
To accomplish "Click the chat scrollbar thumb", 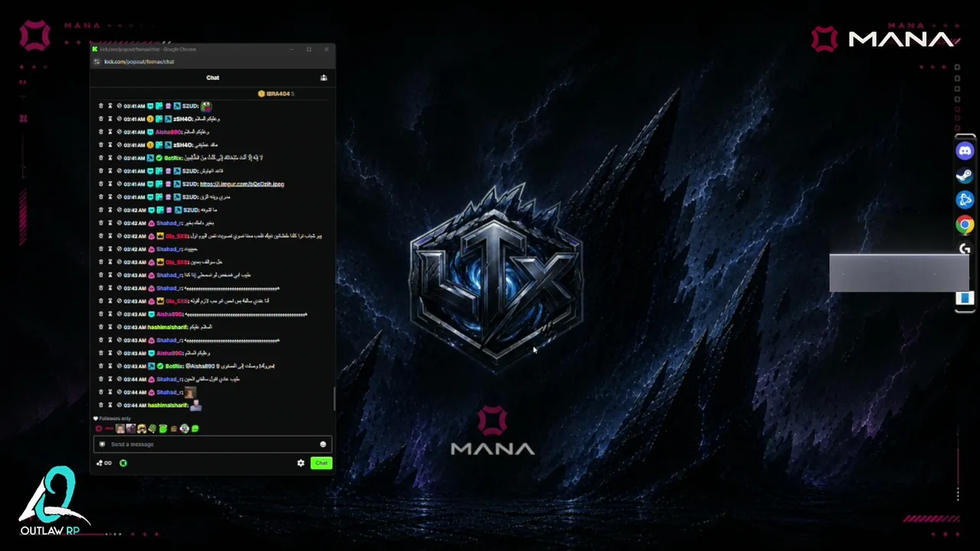I will pyautogui.click(x=334, y=399).
